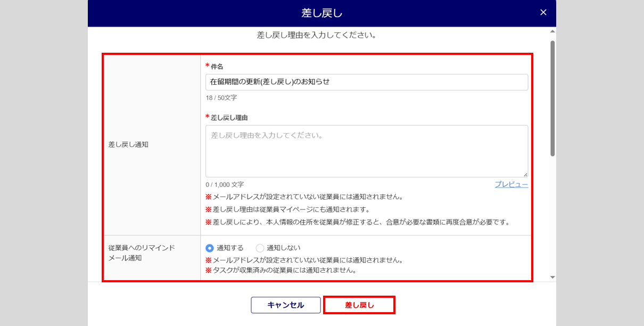Click the text area resize grip icon
Viewport: 644px width, 326px height.
pos(525,174)
